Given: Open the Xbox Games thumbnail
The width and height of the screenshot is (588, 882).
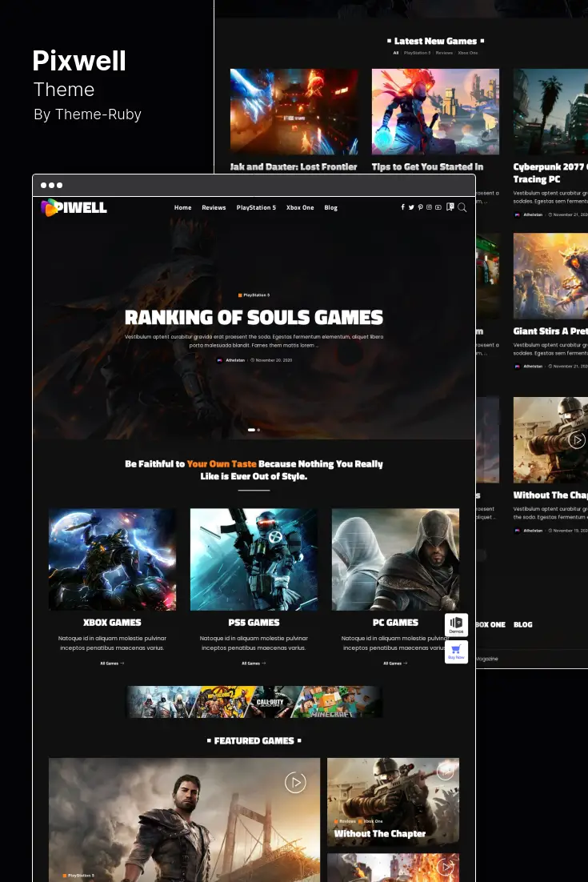Looking at the screenshot, I should [x=113, y=559].
